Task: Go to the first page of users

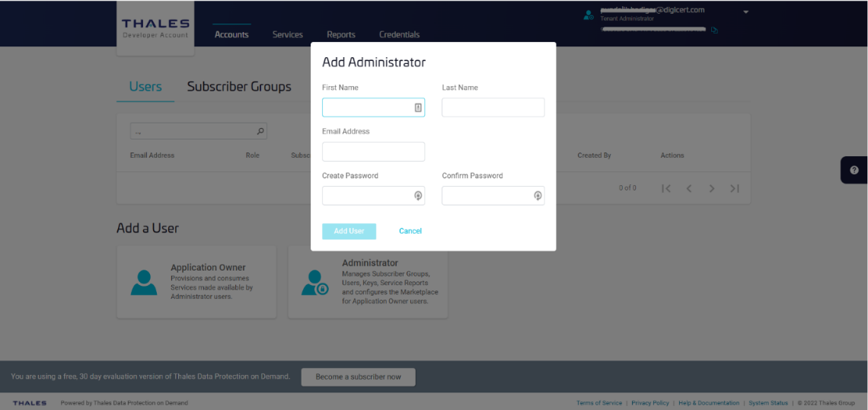Action: pos(666,188)
